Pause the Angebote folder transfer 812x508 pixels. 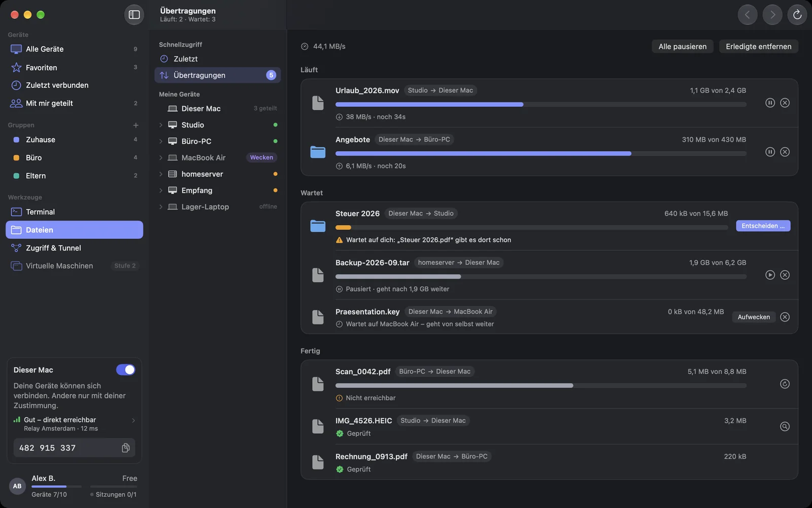tap(770, 152)
